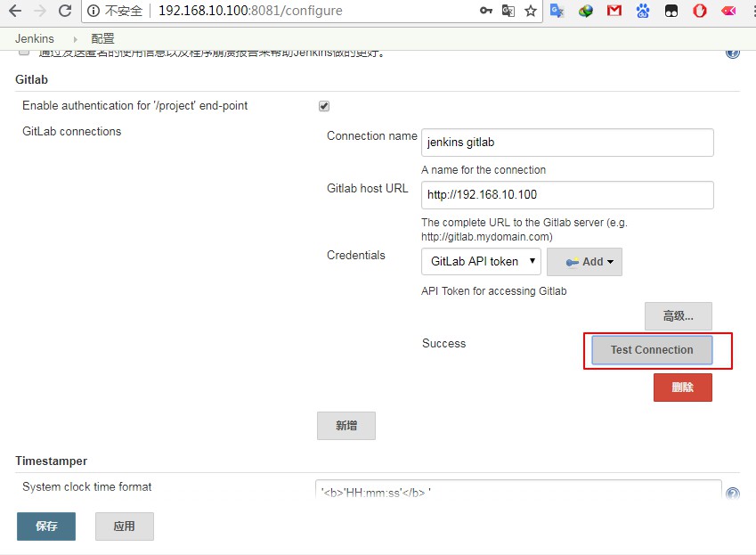Click the red 删除 delete button
Screen dimensions: 756x555
click(682, 388)
